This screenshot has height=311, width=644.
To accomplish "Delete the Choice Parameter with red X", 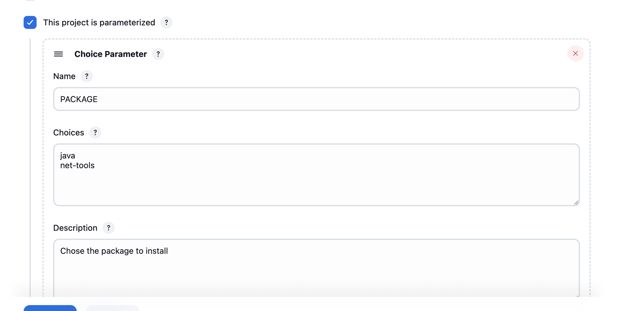I will coord(575,53).
